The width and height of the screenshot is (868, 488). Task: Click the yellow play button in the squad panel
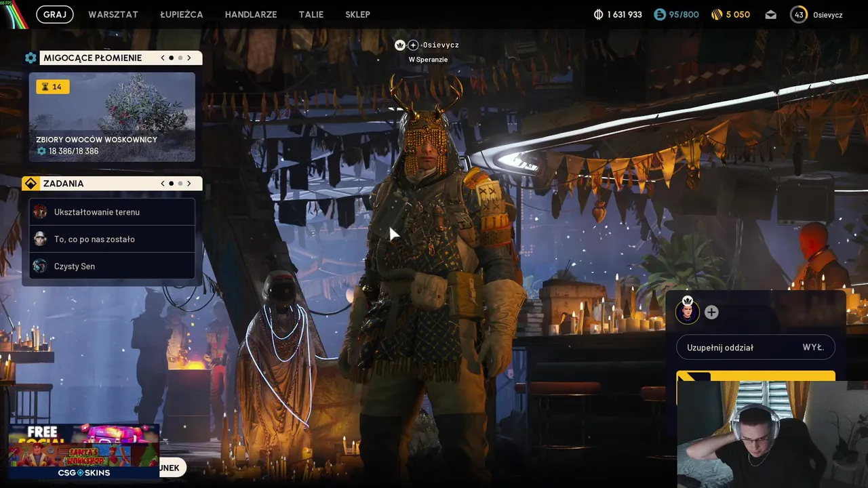click(755, 376)
